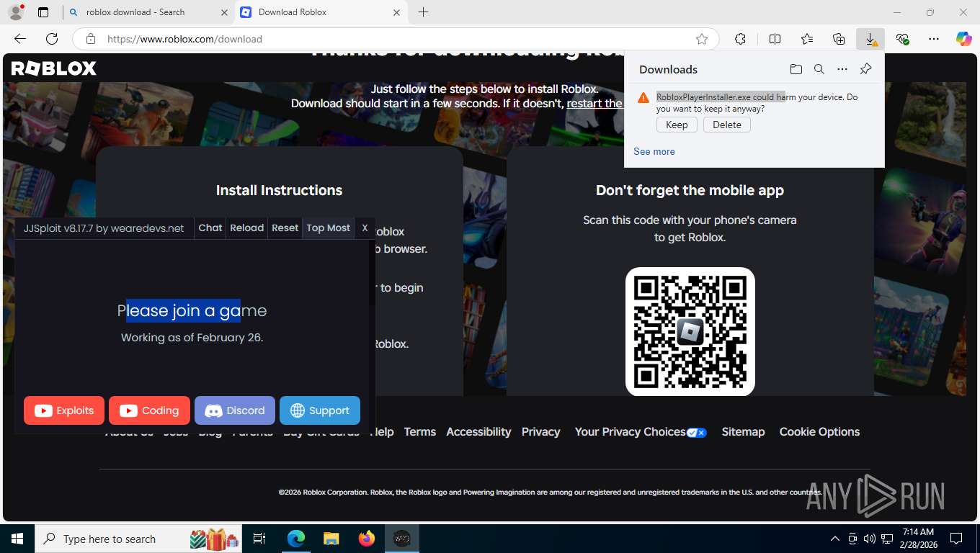Open the Terms footer link

pyautogui.click(x=420, y=432)
